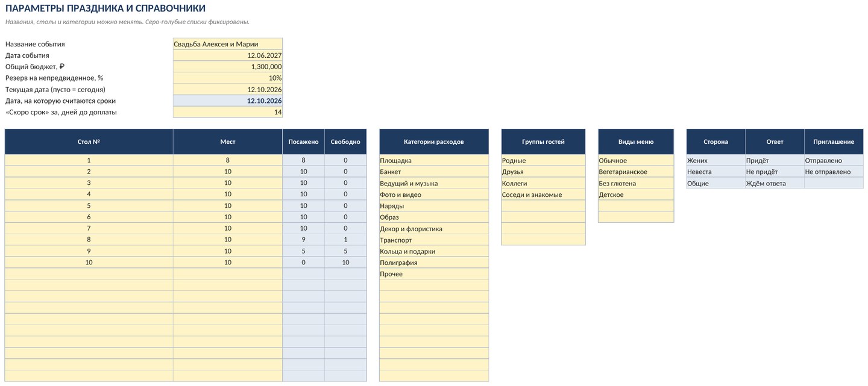Click the bold date for "Дата, на которую считаются сроки"
The height and width of the screenshot is (386, 868).
pos(228,101)
